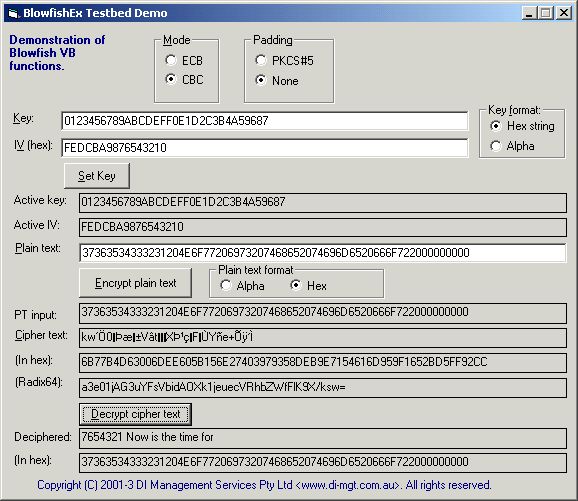Focus the Key input field
Viewport: 578px width, 501px height.
coord(265,121)
